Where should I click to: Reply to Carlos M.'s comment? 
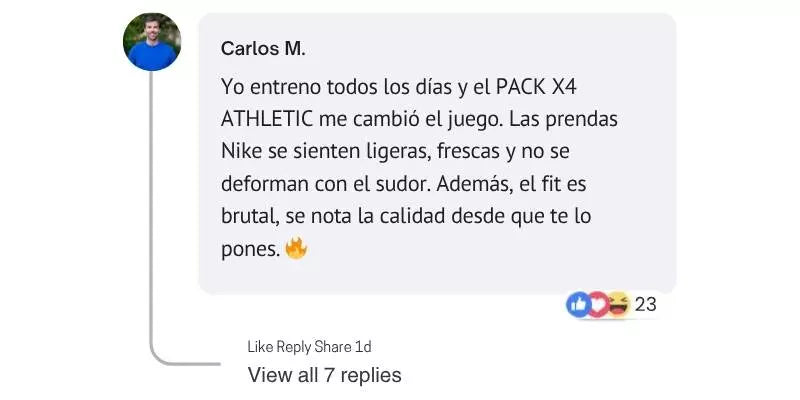(294, 347)
